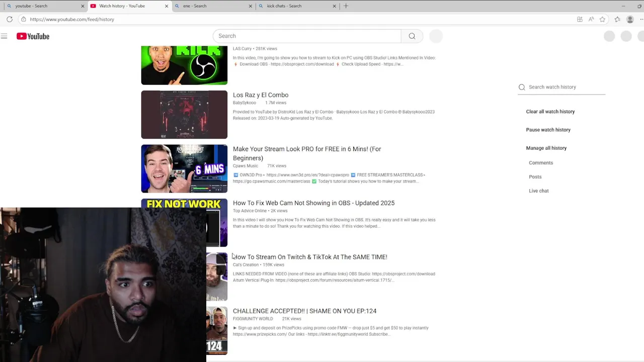
Task: Switch to the 'ene - Search' tab
Action: [212, 6]
